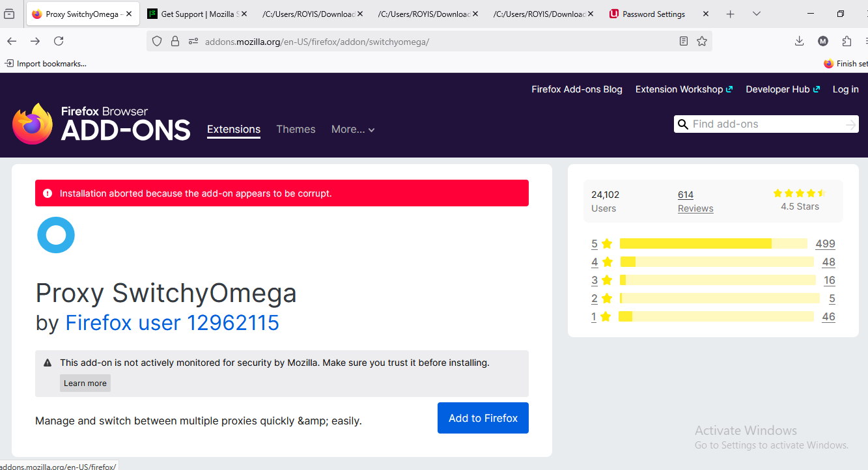Click the Firefox Add-ons logo
868x470 pixels.
coord(102,123)
